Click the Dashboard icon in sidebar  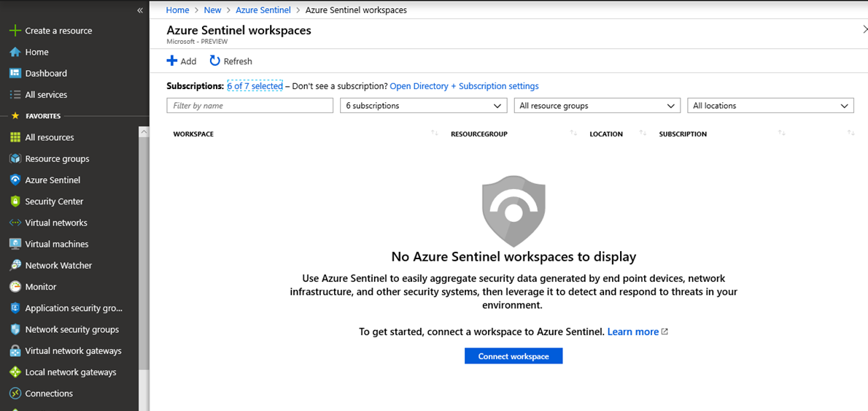(15, 73)
